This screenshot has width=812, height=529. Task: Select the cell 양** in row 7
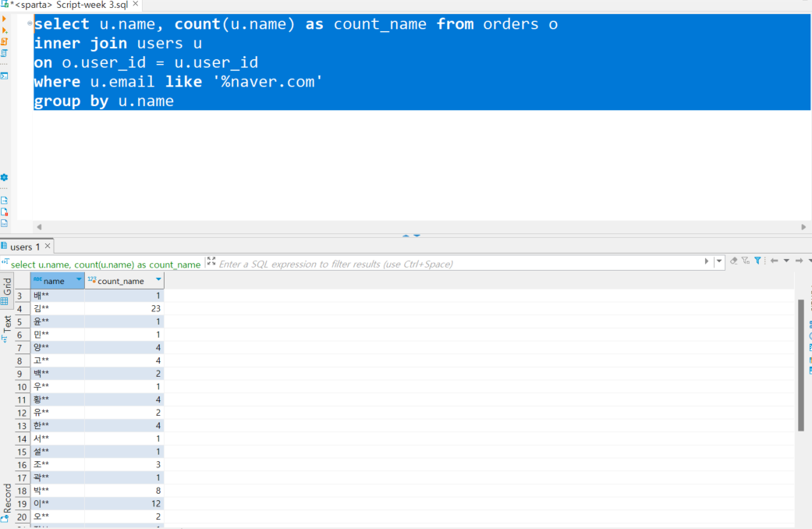[x=58, y=347]
